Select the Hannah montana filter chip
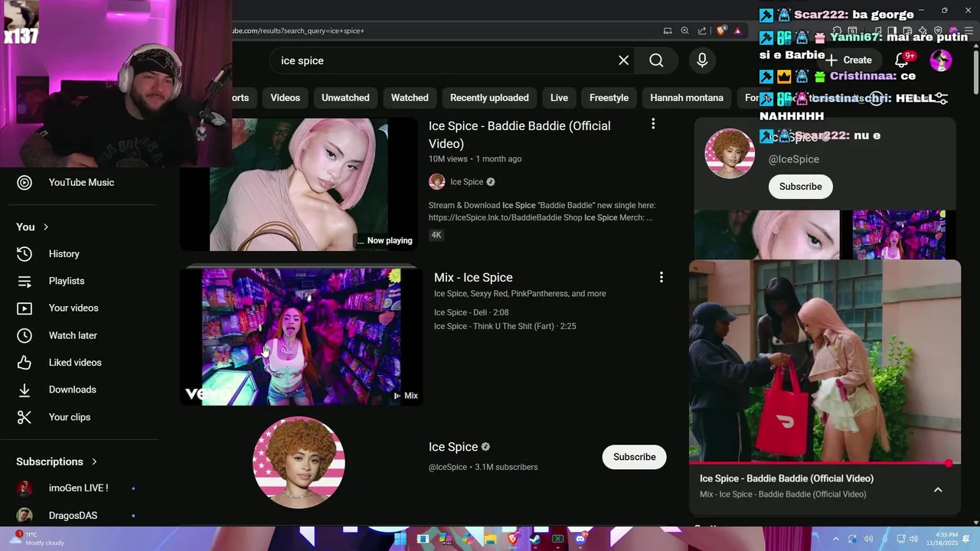 687,98
